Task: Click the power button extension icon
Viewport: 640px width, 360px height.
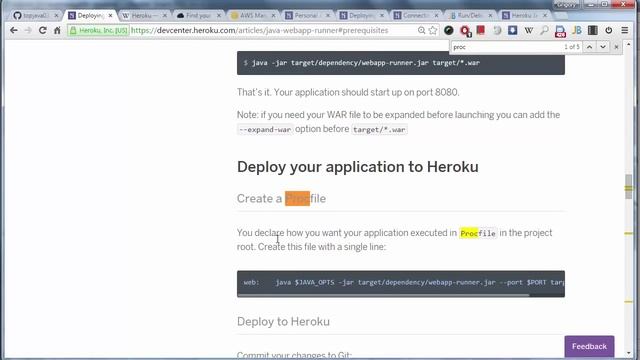Action: point(609,30)
